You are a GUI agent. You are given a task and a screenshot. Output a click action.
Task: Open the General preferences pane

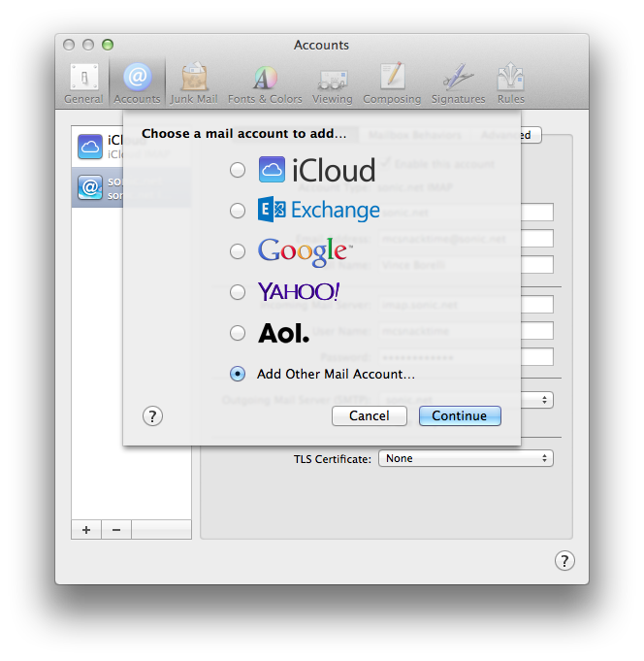(x=83, y=83)
